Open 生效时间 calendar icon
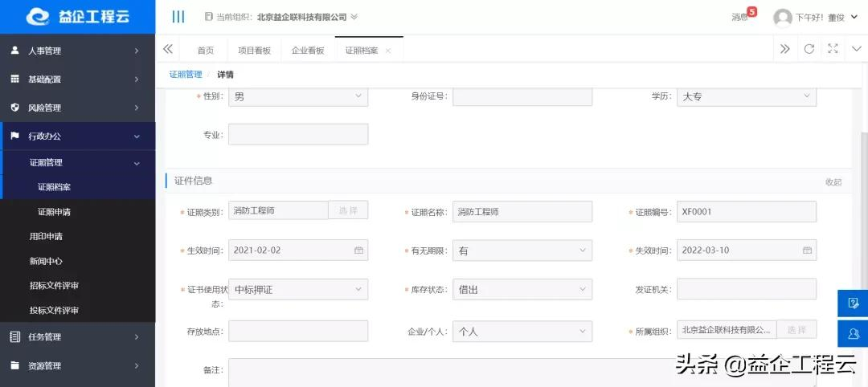Viewport: 868px width, 387px height. pos(358,251)
